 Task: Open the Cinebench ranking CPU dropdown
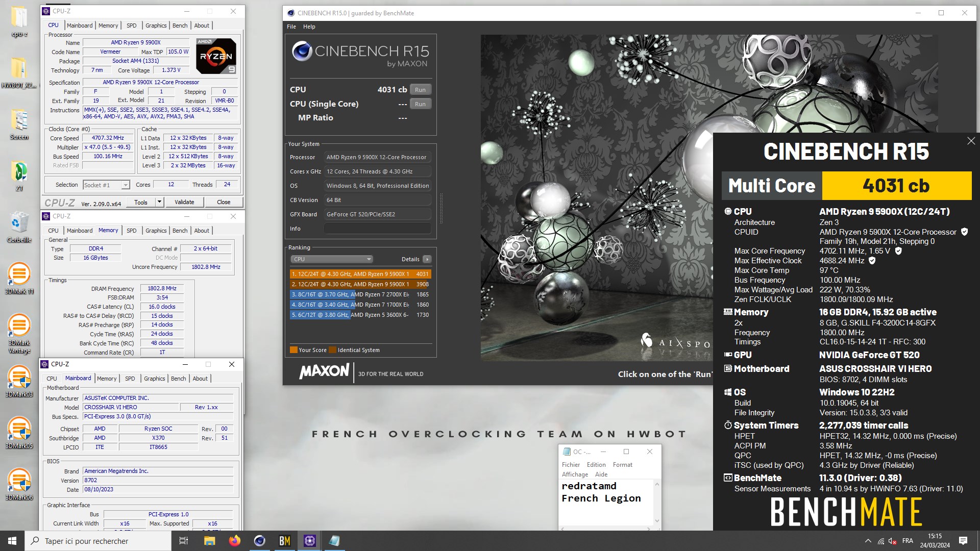coord(332,259)
